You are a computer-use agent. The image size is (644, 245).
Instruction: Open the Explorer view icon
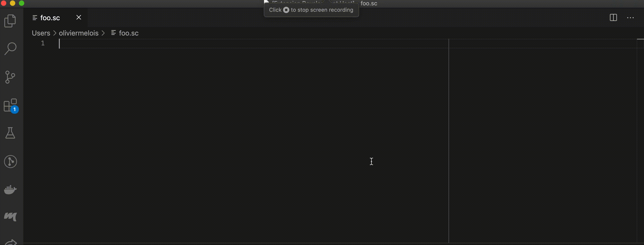(x=10, y=21)
